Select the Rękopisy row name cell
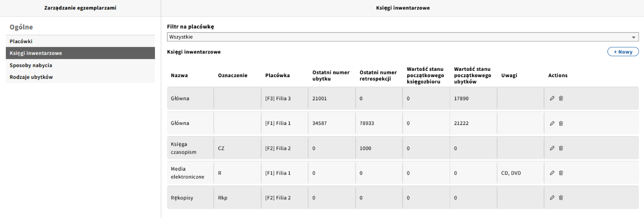This screenshot has width=644, height=218. pos(182,198)
